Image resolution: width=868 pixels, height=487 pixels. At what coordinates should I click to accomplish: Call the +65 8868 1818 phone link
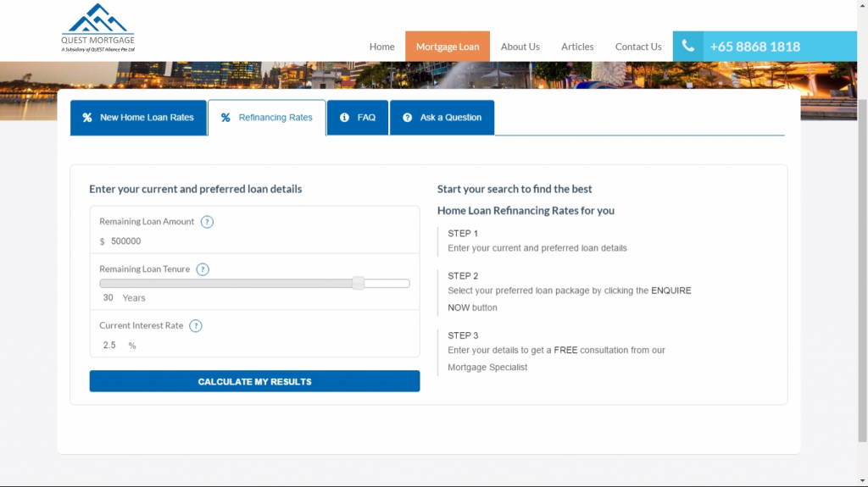(x=754, y=47)
